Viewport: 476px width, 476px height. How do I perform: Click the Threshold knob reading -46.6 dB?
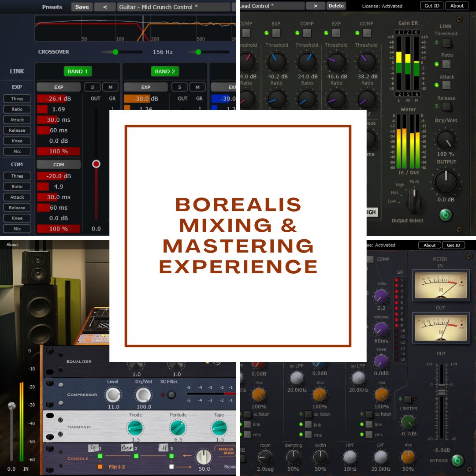point(336,61)
